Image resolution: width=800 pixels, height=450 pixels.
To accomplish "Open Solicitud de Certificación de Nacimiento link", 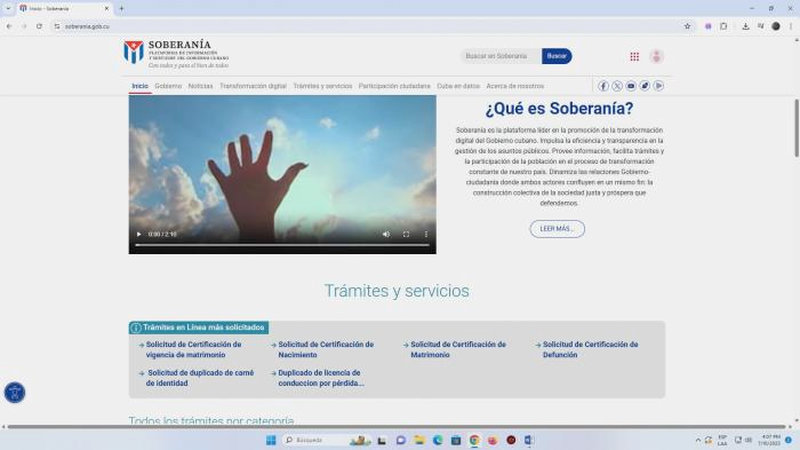I will [326, 349].
